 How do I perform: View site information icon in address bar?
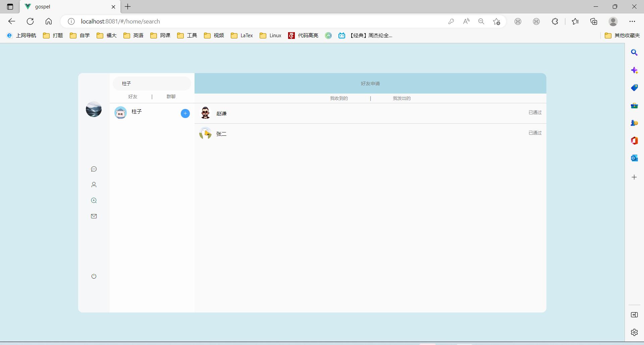(x=71, y=21)
